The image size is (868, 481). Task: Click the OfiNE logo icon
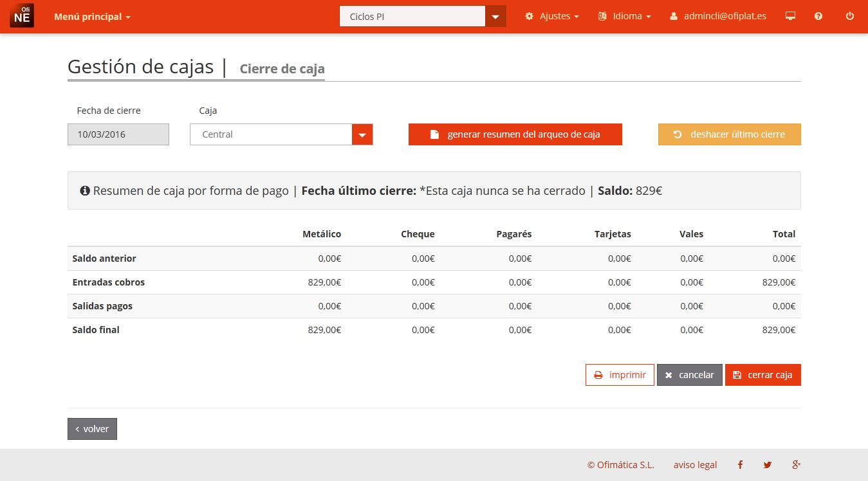coord(22,16)
